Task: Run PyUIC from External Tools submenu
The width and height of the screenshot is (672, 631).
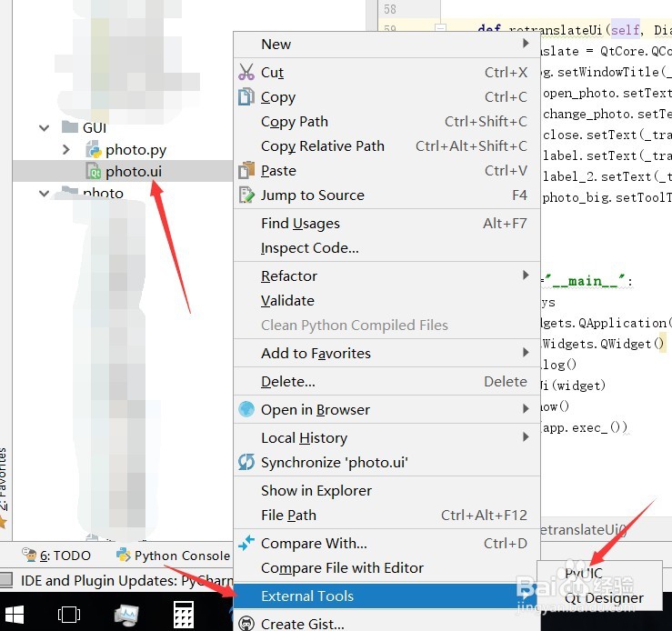Action: [599, 573]
